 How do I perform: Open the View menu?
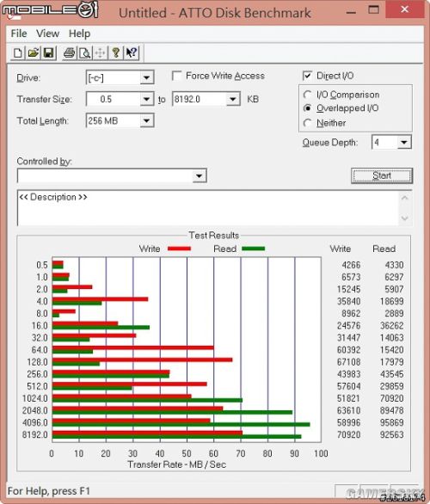[x=47, y=34]
